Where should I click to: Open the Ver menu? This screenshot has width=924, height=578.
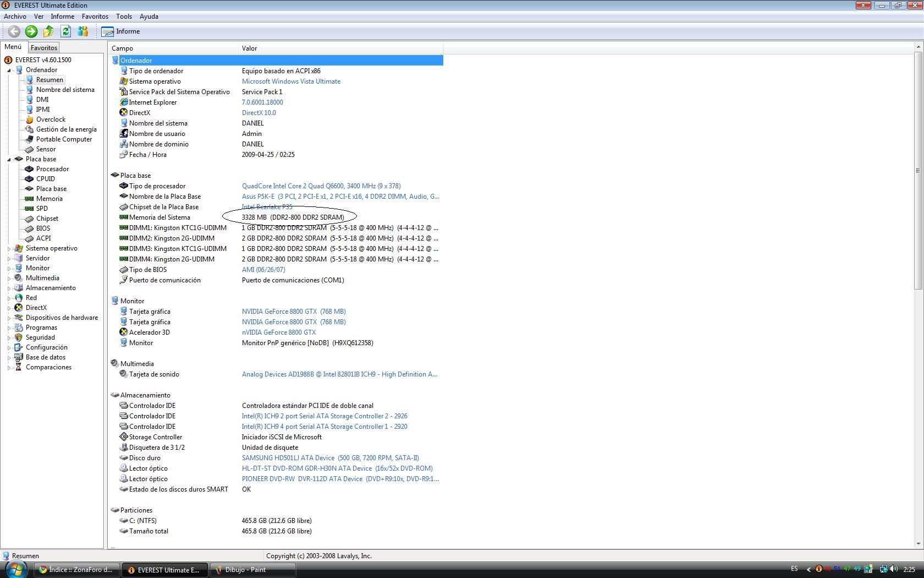pyautogui.click(x=38, y=17)
